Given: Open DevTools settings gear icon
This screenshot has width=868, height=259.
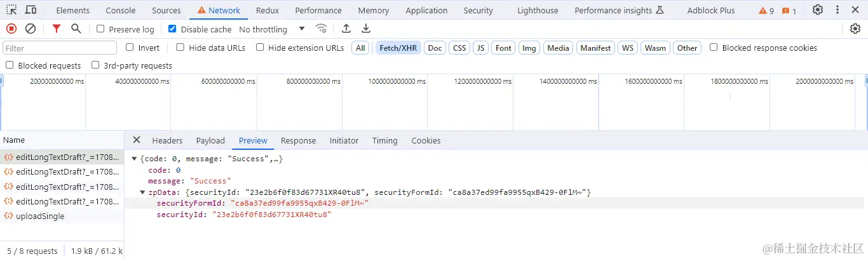Looking at the screenshot, I should pos(818,10).
